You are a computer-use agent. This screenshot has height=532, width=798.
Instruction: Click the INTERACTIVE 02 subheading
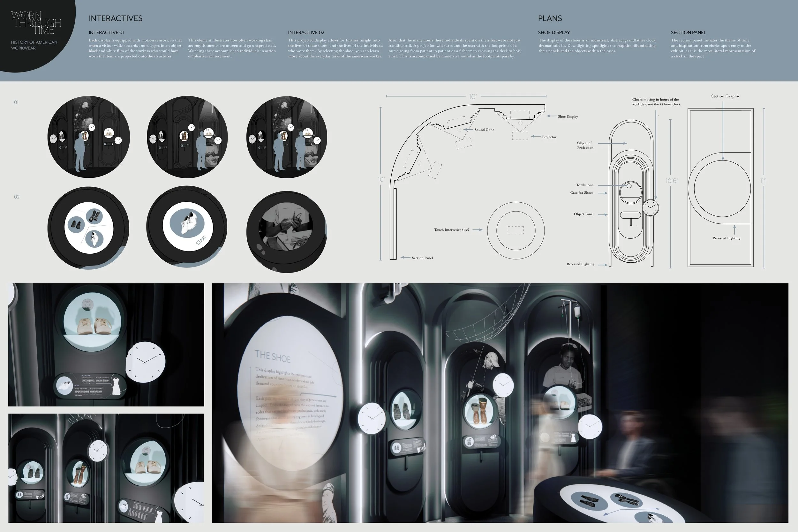[x=306, y=33]
